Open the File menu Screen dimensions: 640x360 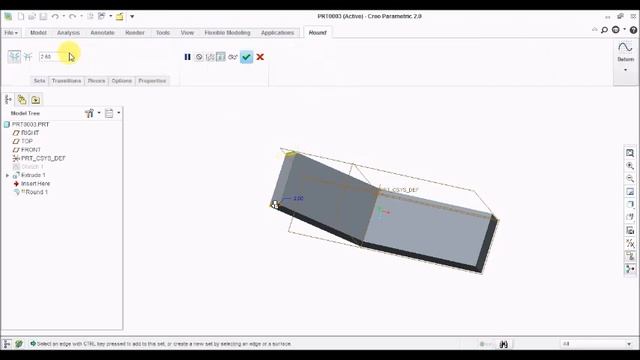(x=11, y=33)
